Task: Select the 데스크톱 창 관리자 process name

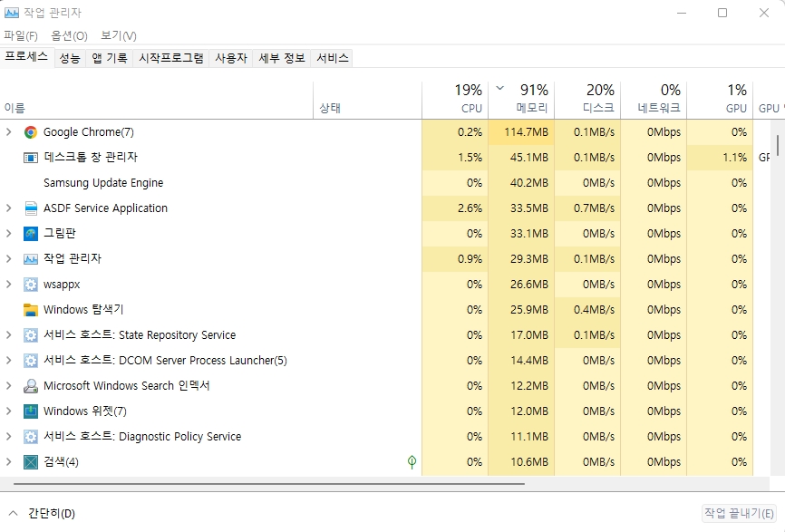Action: 90,157
